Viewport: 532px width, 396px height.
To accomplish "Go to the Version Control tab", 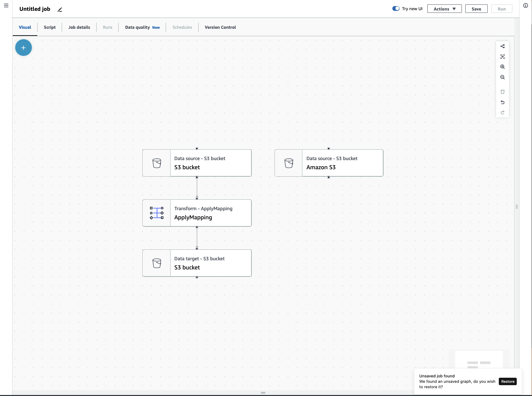I will tap(220, 27).
